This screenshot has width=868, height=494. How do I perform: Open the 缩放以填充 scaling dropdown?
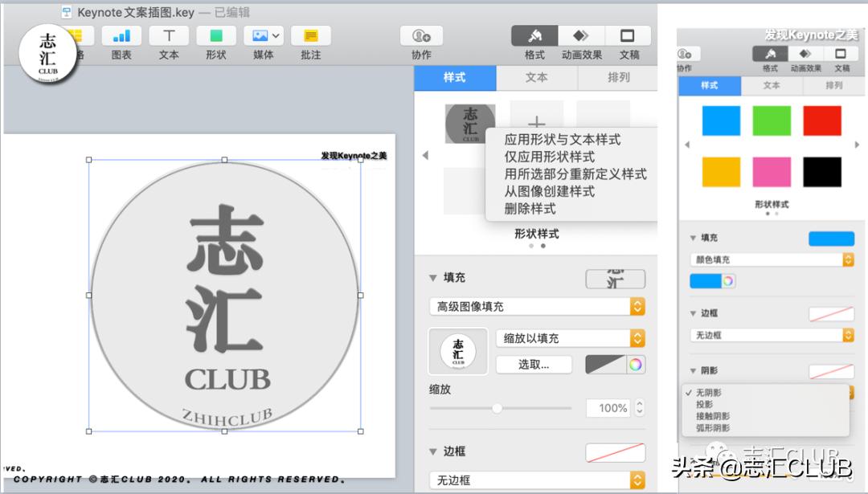pos(570,338)
